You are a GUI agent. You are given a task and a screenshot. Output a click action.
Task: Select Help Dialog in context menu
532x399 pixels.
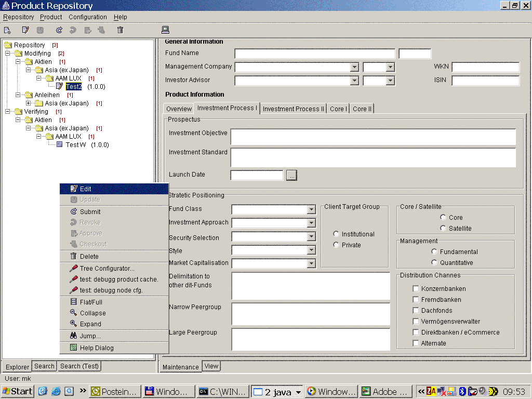point(96,348)
